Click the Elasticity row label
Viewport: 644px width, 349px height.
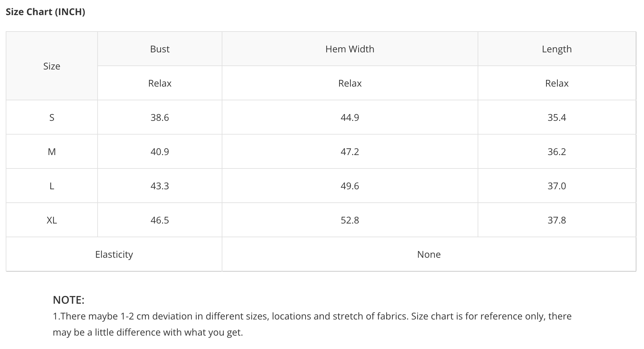114,254
